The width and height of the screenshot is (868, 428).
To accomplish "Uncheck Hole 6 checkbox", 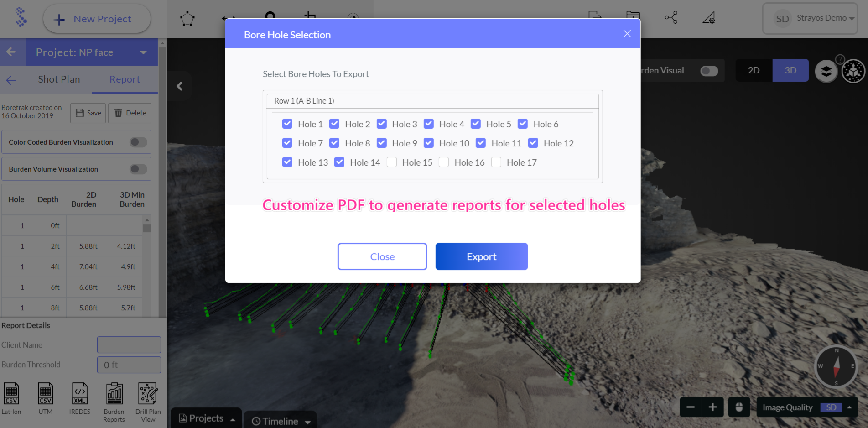I will (x=523, y=124).
